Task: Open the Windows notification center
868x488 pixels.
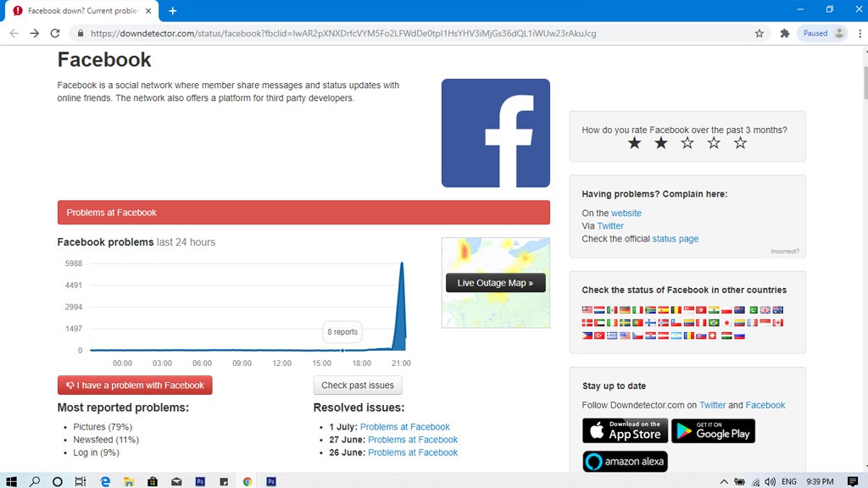Action: [853, 481]
